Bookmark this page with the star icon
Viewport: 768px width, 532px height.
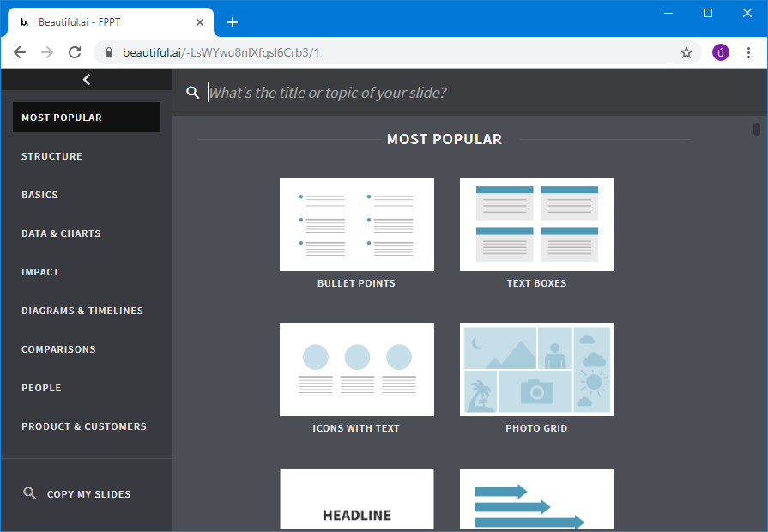[686, 52]
